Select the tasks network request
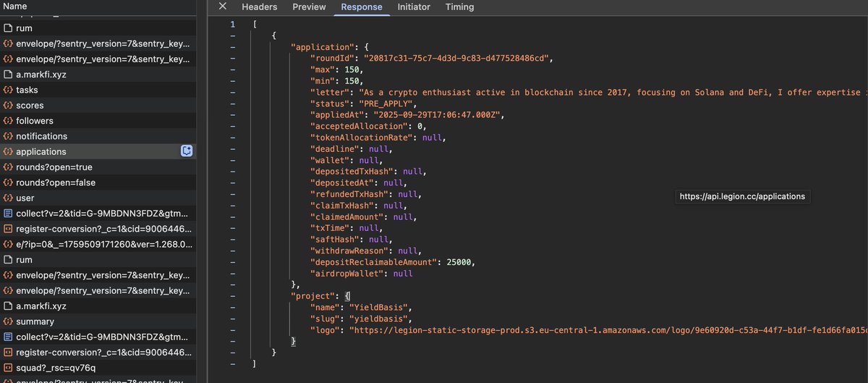The height and width of the screenshot is (383, 868). click(x=98, y=90)
